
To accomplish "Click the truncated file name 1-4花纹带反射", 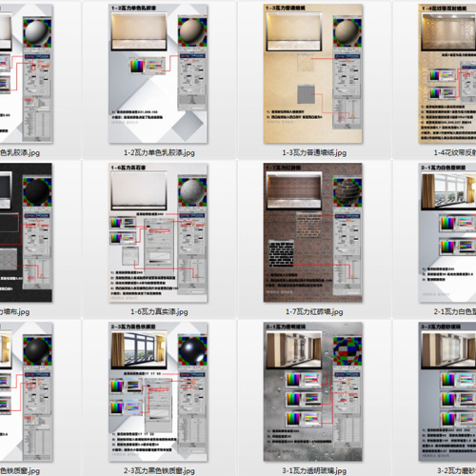I will [x=455, y=153].
